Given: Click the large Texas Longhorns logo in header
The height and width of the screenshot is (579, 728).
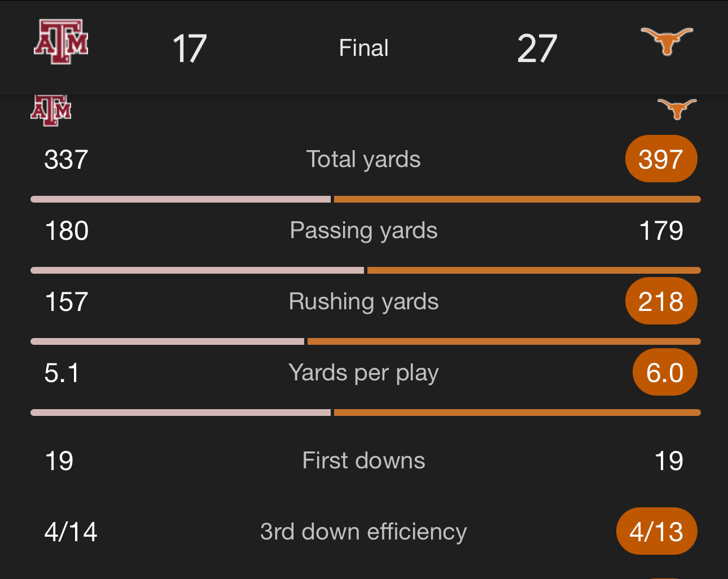Looking at the screenshot, I should click(666, 41).
